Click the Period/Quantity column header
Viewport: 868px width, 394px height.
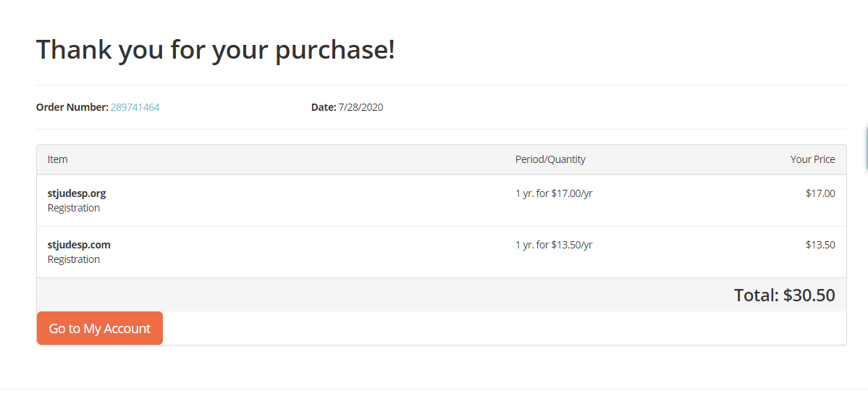(x=550, y=159)
